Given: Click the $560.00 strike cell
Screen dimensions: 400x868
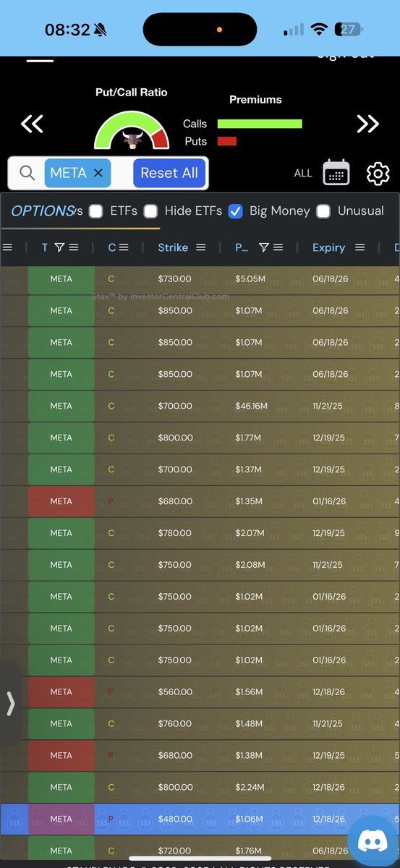Looking at the screenshot, I should pyautogui.click(x=175, y=692).
